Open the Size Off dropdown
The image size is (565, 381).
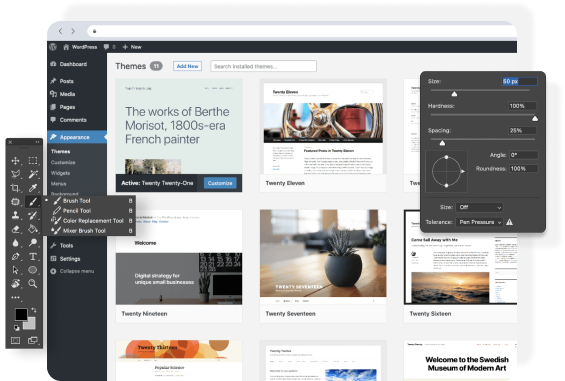tap(479, 207)
